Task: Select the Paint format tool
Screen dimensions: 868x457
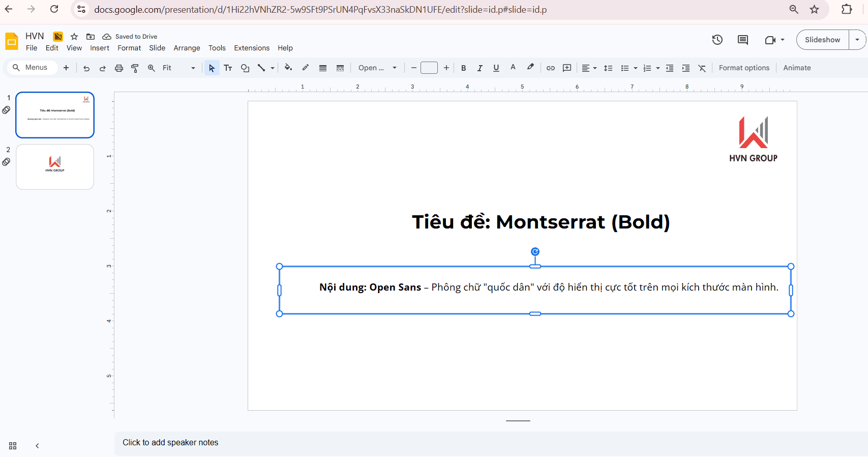Action: point(135,68)
